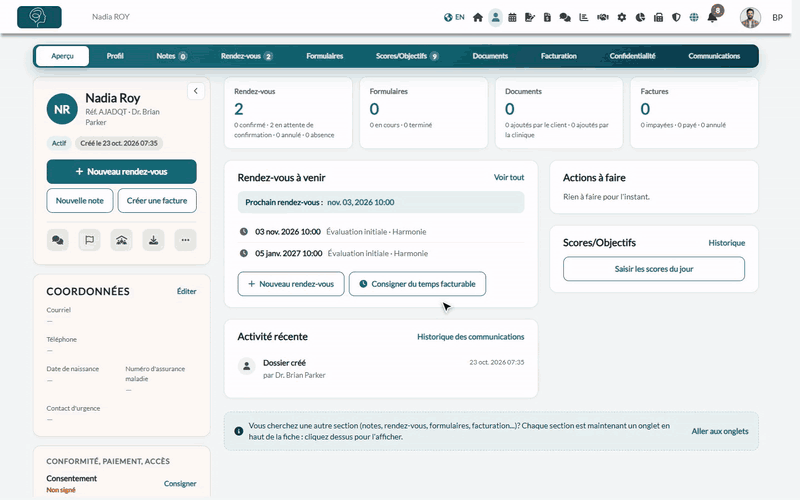The height and width of the screenshot is (500, 800).
Task: Open the clients person icon in the top bar
Action: pyautogui.click(x=495, y=17)
